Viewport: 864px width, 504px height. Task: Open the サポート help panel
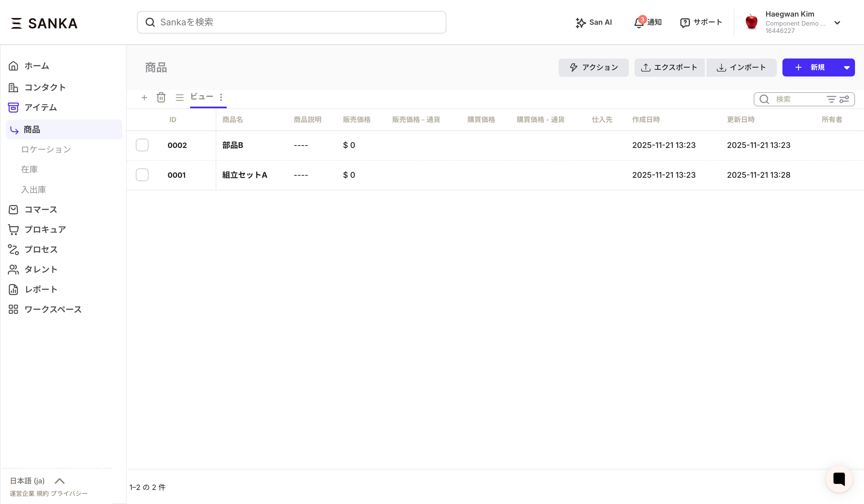pyautogui.click(x=701, y=22)
